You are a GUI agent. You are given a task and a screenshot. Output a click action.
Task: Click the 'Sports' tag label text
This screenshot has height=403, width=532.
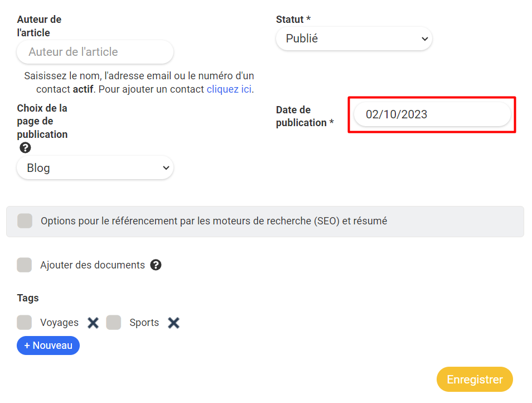[144, 323]
